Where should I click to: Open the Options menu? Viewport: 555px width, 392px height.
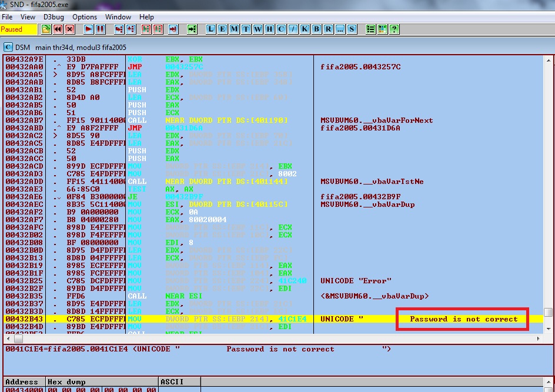pyautogui.click(x=85, y=17)
